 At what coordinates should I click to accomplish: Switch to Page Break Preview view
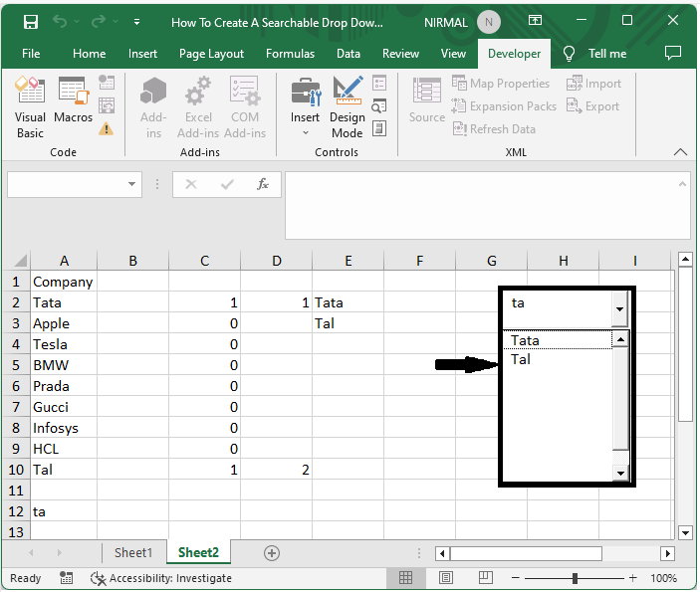[x=486, y=578]
